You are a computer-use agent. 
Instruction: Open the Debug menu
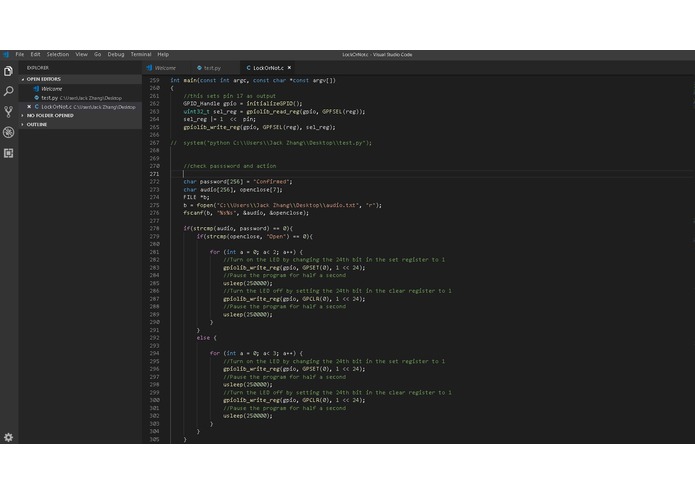pos(116,54)
